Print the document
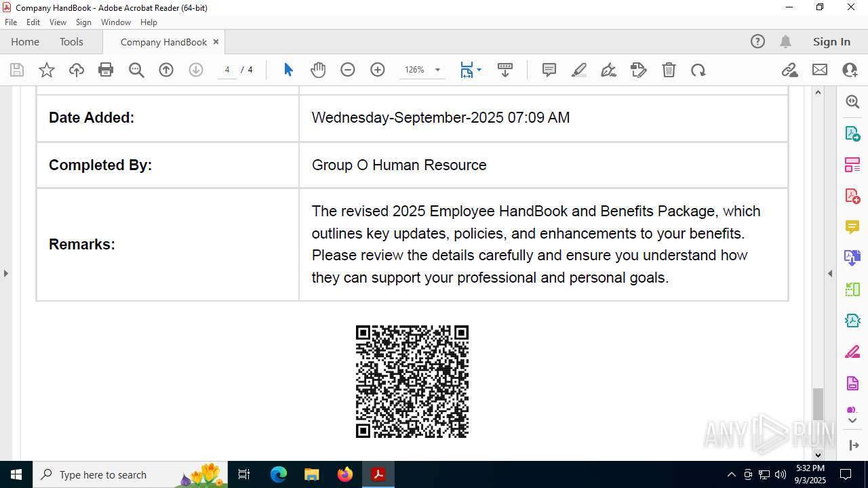Viewport: 868px width, 488px height. point(106,70)
